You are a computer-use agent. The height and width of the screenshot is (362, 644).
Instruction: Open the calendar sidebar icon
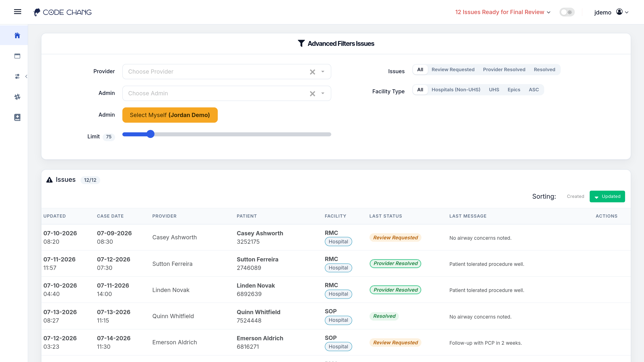(x=17, y=56)
